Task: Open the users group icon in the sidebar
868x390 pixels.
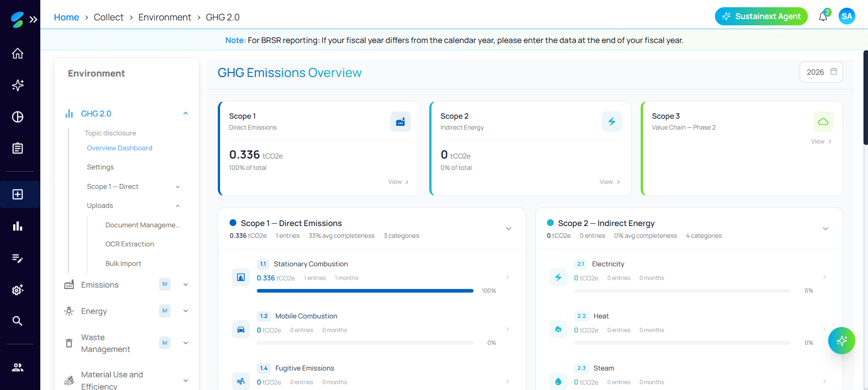Action: [18, 367]
